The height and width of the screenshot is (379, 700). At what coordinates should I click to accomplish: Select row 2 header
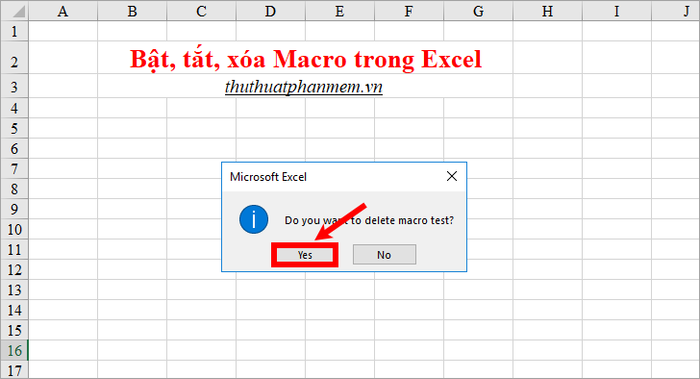[x=14, y=58]
